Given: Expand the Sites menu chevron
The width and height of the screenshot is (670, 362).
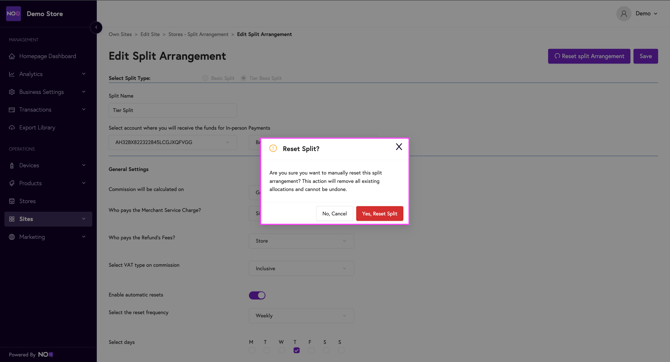Looking at the screenshot, I should coord(83,219).
